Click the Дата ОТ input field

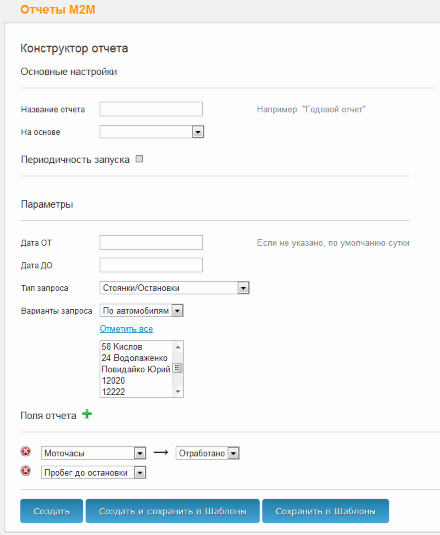(x=151, y=243)
